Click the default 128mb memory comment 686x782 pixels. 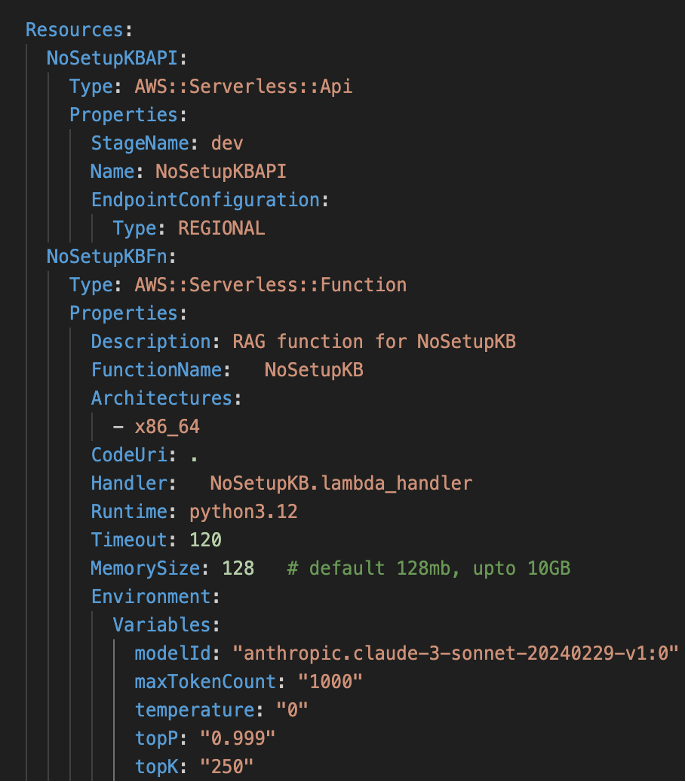tap(428, 569)
